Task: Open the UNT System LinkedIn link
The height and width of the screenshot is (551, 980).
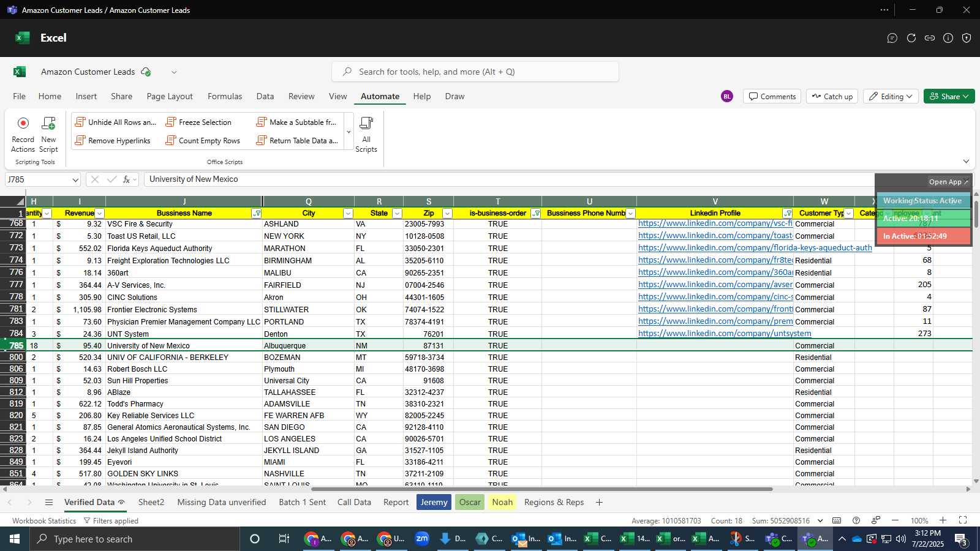Action: tap(725, 334)
